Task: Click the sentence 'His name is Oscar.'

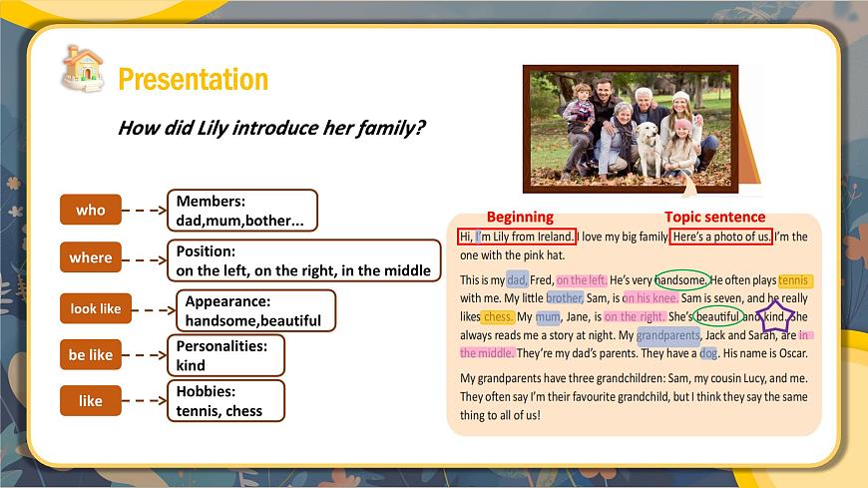Action: point(765,353)
